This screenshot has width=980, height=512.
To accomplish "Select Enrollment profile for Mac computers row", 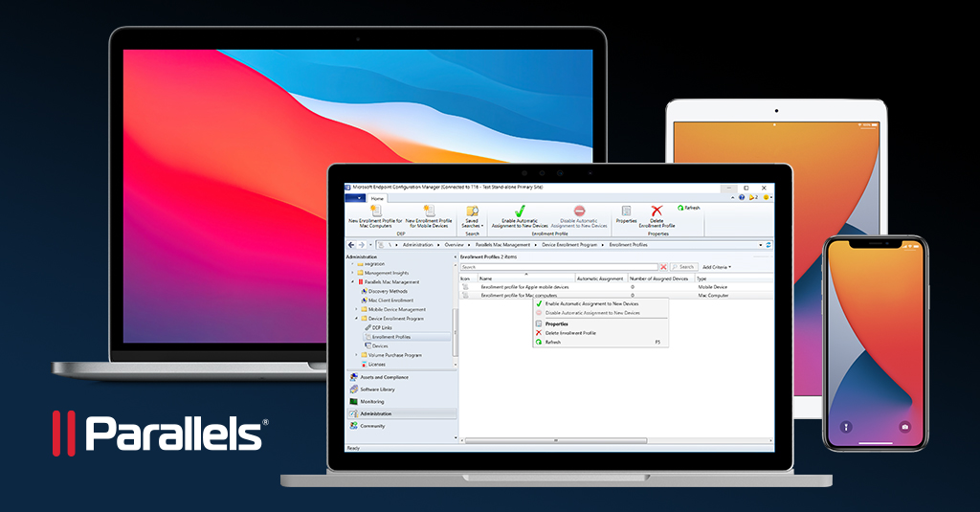I will tap(616, 295).
